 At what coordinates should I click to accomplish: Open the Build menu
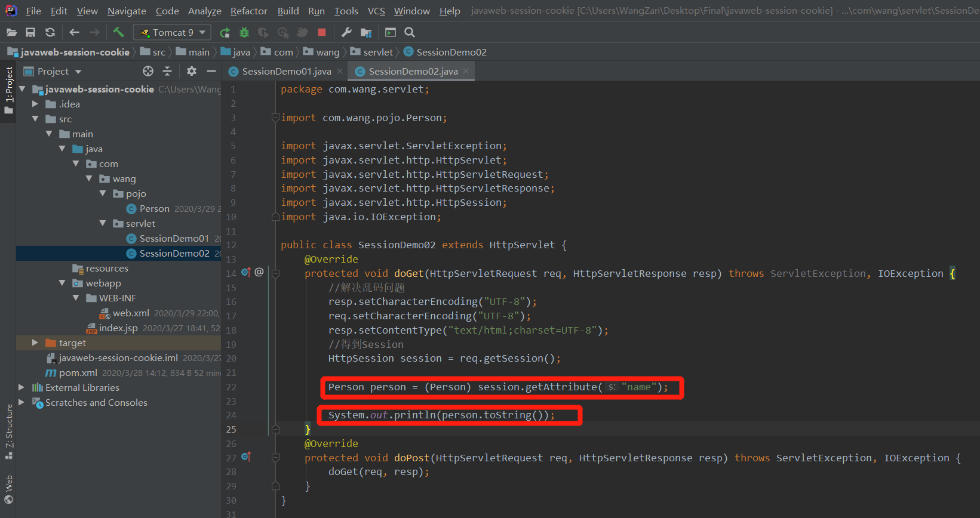[288, 11]
